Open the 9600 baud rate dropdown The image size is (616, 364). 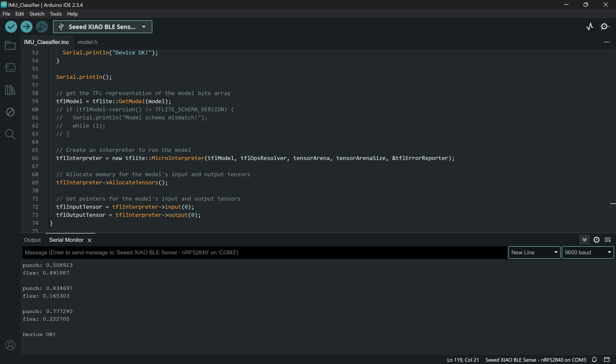(588, 252)
